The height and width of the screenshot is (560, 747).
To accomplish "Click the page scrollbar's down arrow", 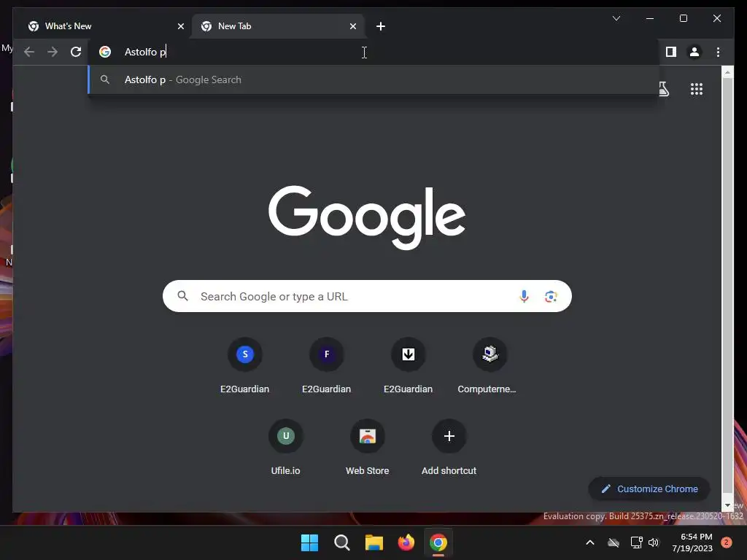I will coord(727,505).
